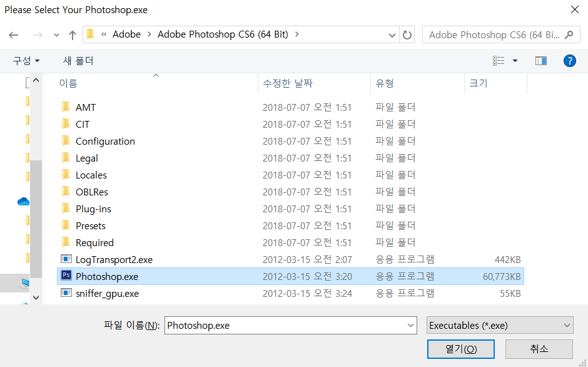Expand the chevron after Adobe breadcrumb

pyautogui.click(x=150, y=34)
